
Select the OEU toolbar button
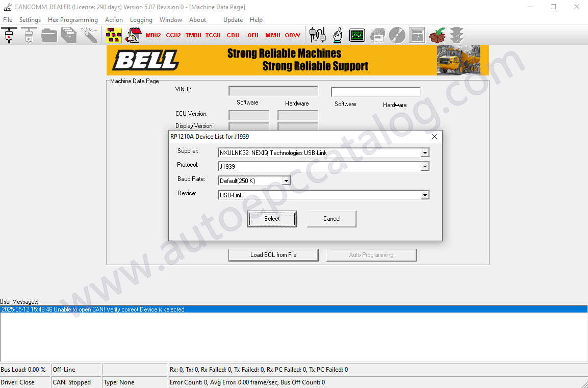tap(253, 35)
